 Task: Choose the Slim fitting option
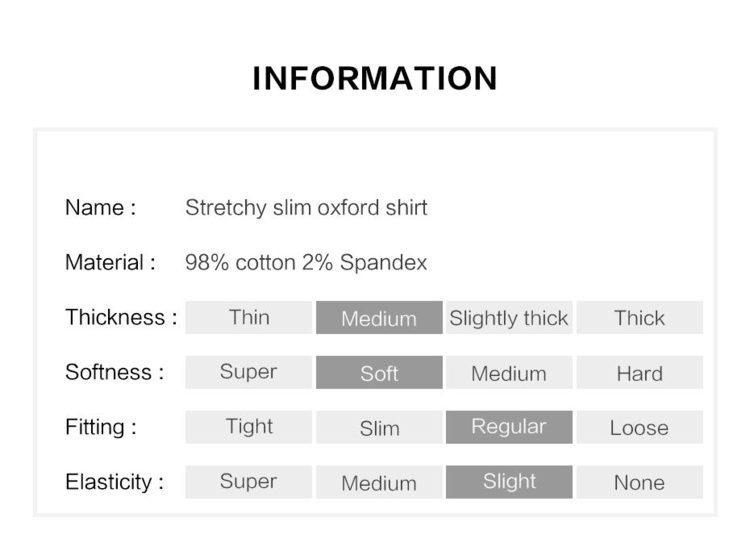[379, 427]
